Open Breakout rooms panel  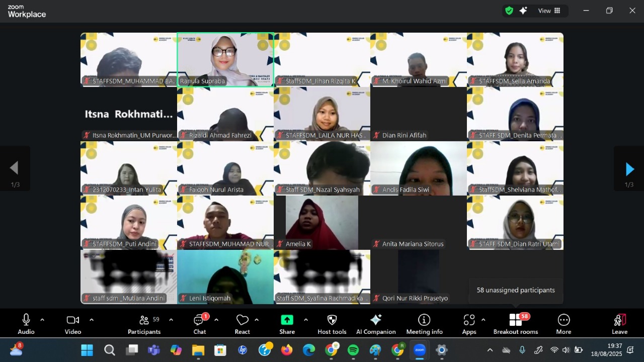(x=516, y=323)
